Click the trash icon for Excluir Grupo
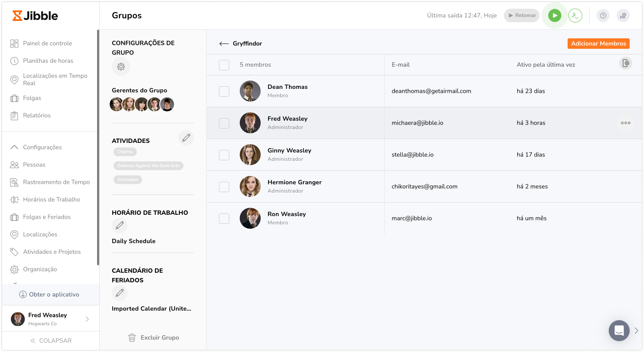This screenshot has width=644, height=352. tap(132, 338)
